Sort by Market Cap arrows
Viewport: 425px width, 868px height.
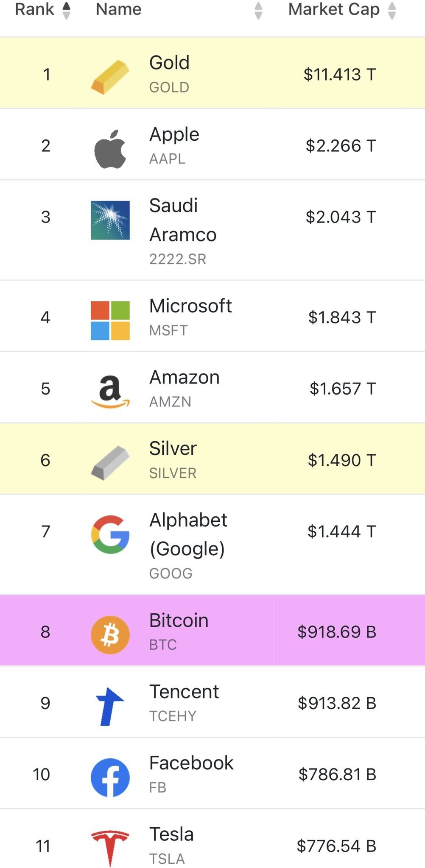point(392,10)
